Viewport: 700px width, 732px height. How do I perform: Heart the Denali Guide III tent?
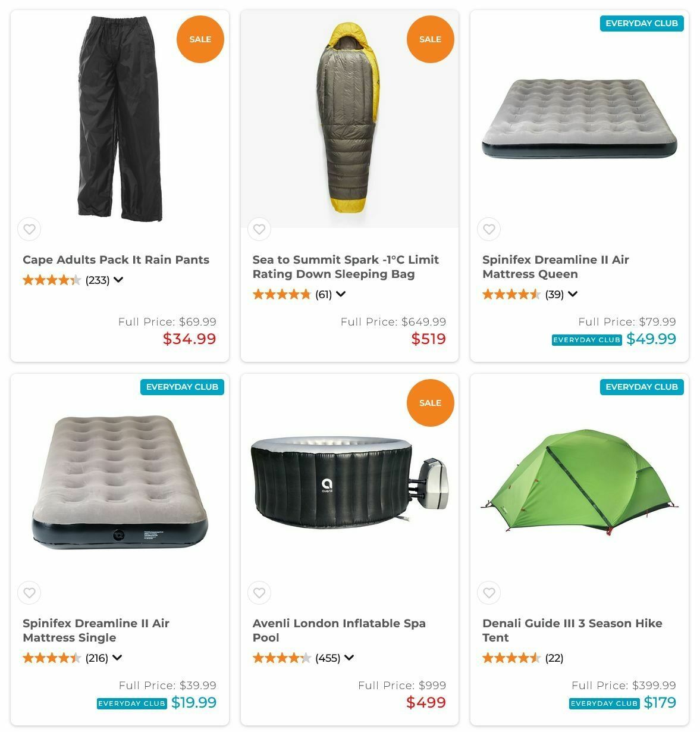(489, 593)
